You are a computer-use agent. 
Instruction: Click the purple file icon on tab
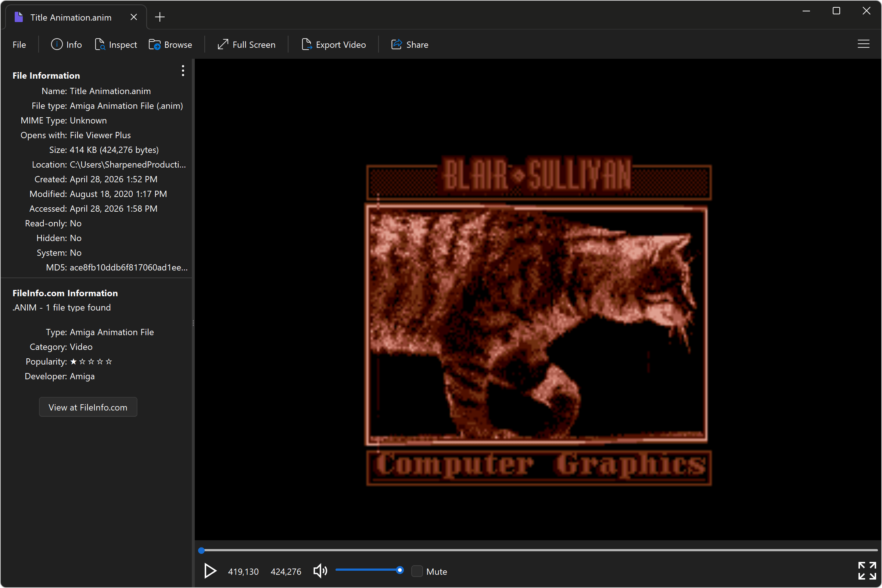tap(18, 17)
